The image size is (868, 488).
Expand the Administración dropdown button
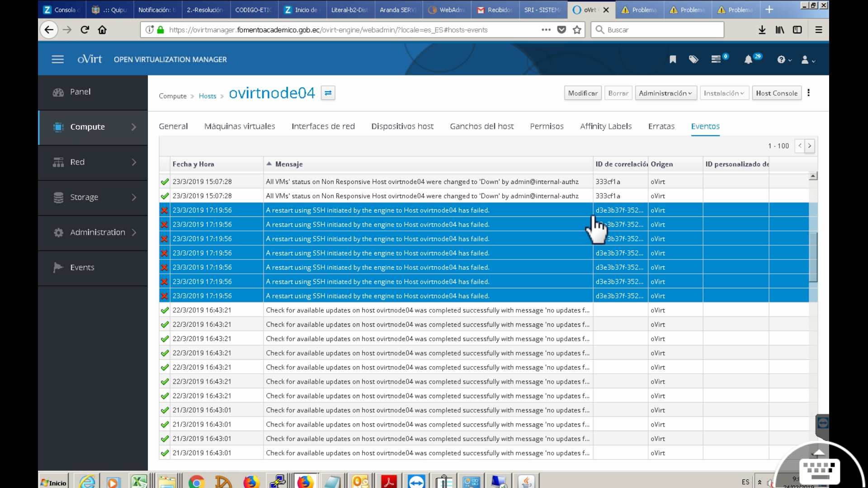[665, 93]
